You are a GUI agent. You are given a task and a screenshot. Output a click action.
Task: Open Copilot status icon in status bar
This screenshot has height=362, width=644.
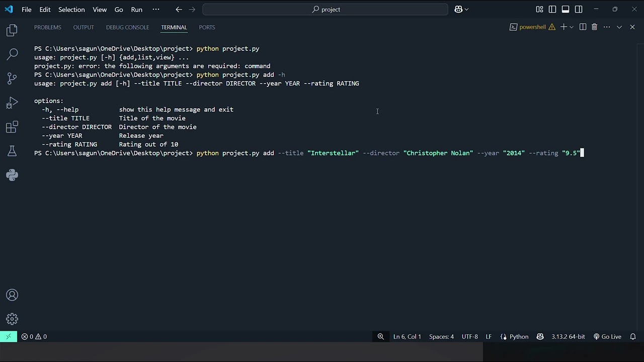(540, 336)
